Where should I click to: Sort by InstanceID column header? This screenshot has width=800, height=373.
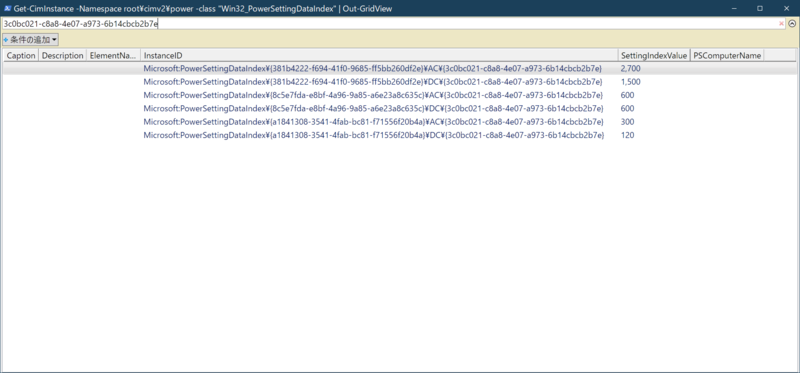click(379, 56)
